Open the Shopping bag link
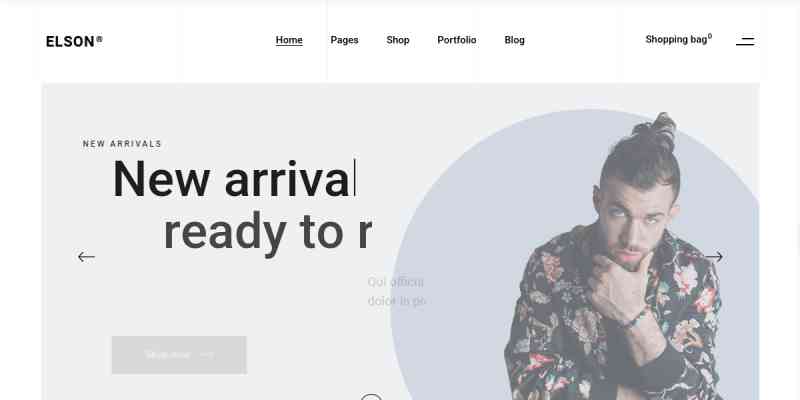 (x=676, y=39)
